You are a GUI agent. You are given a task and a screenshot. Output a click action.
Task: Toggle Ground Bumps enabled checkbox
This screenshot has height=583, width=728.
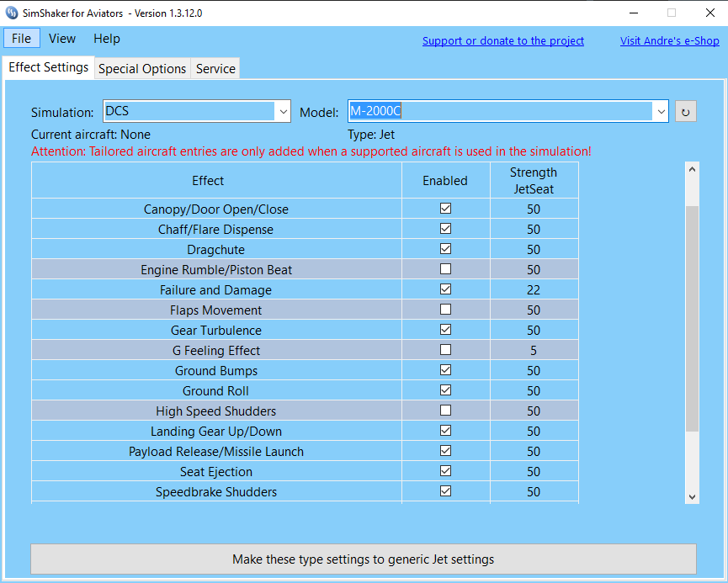445,370
